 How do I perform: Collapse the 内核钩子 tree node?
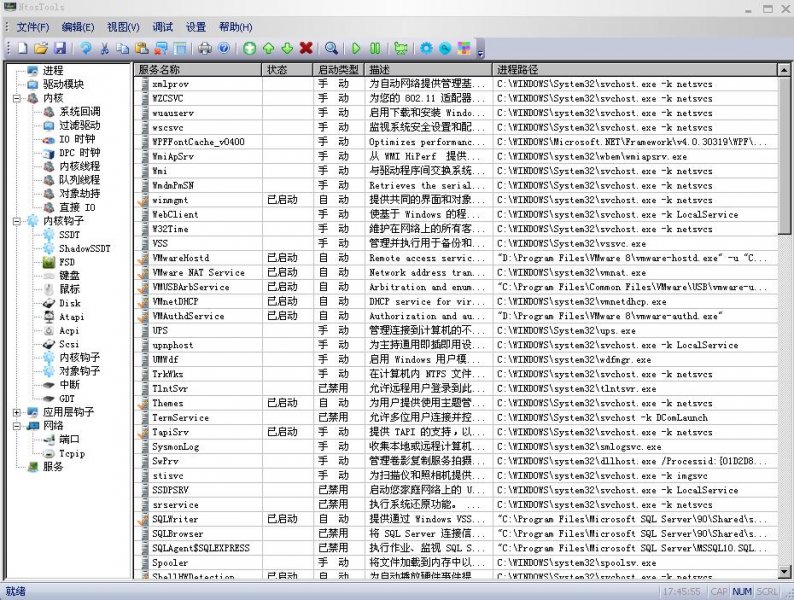[x=17, y=221]
